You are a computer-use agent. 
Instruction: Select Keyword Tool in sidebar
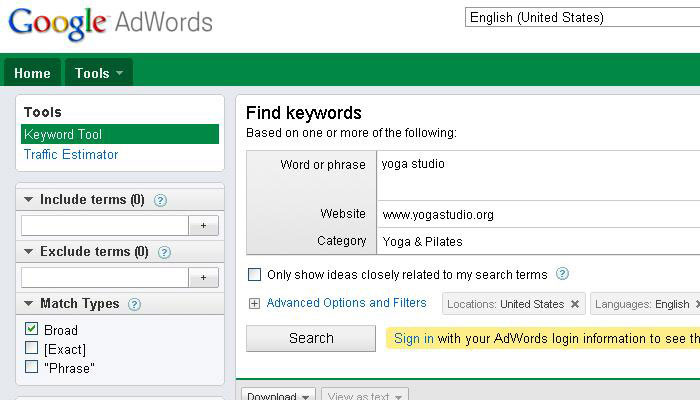point(120,134)
